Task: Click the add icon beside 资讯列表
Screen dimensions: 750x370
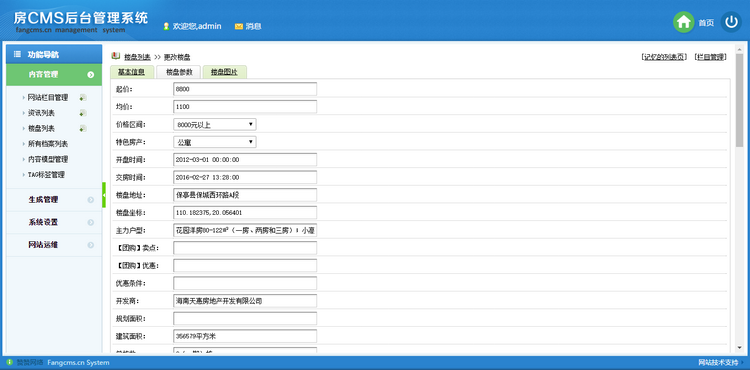Action: (x=83, y=113)
